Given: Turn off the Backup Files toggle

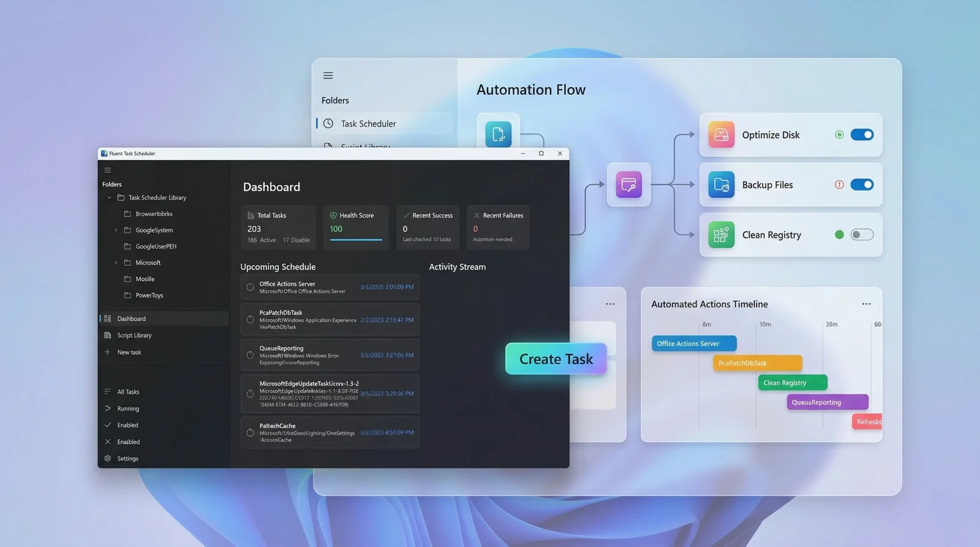Looking at the screenshot, I should (x=862, y=184).
